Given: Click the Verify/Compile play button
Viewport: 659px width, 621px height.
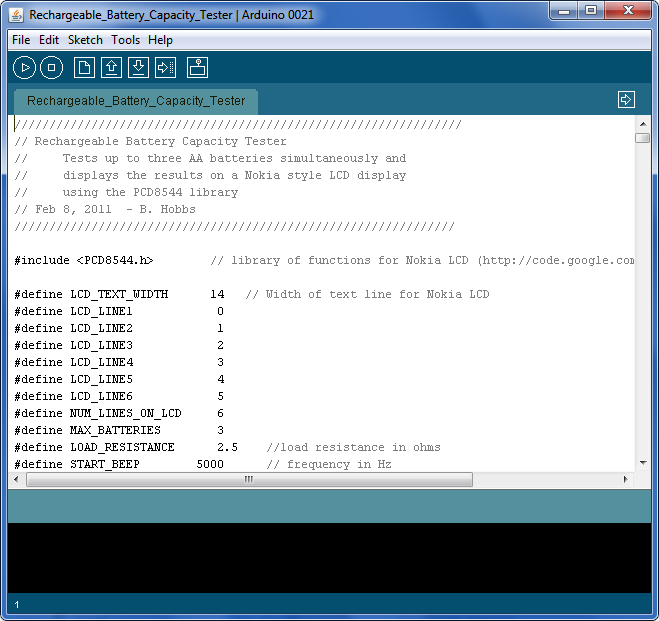Looking at the screenshot, I should pos(24,67).
